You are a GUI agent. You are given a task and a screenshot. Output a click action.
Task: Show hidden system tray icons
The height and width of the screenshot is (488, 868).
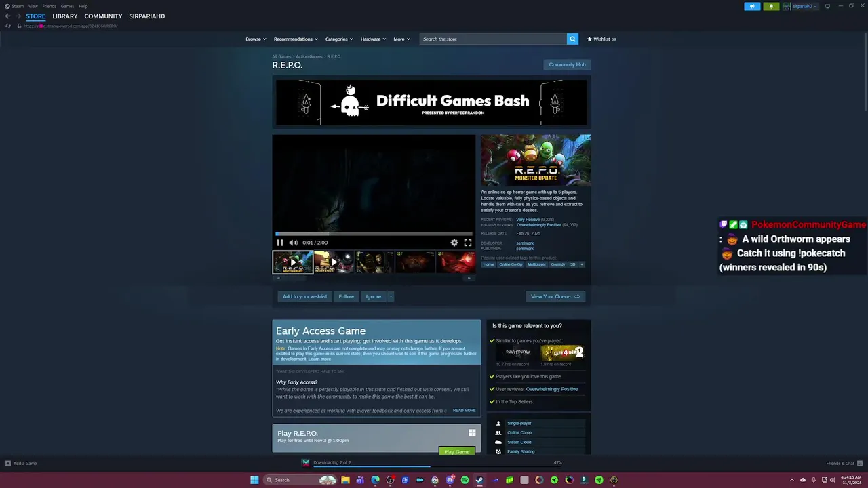791,480
